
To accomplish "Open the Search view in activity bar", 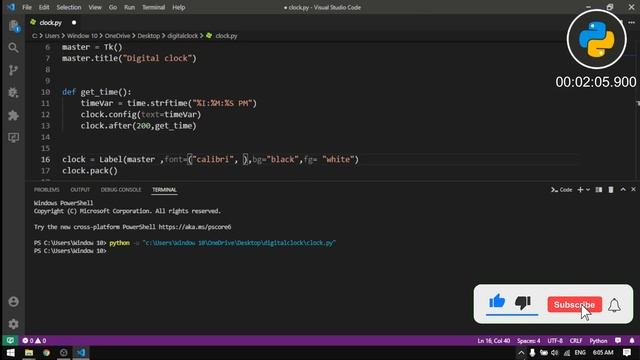I will (13, 48).
